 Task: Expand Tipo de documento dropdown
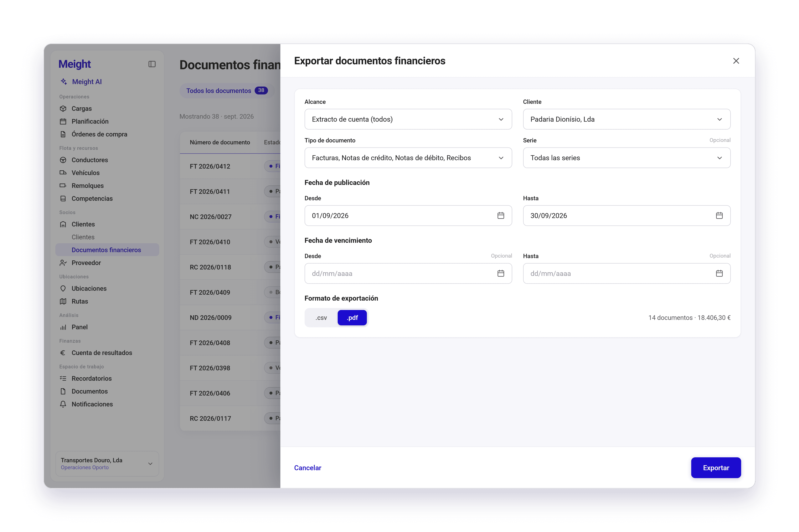point(408,158)
